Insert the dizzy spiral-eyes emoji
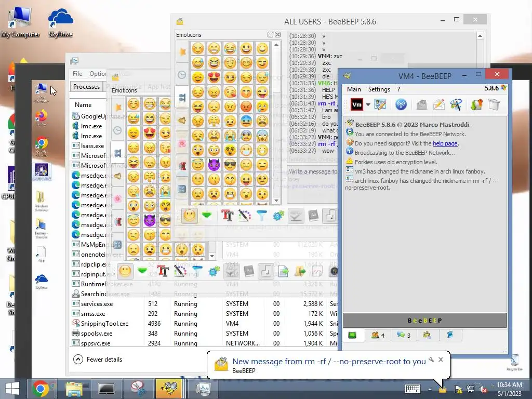 (230, 150)
